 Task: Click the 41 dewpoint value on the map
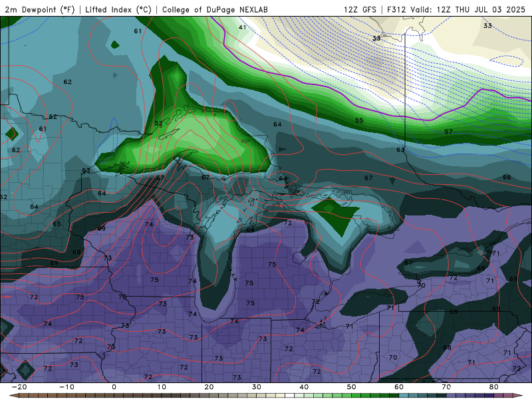click(242, 27)
